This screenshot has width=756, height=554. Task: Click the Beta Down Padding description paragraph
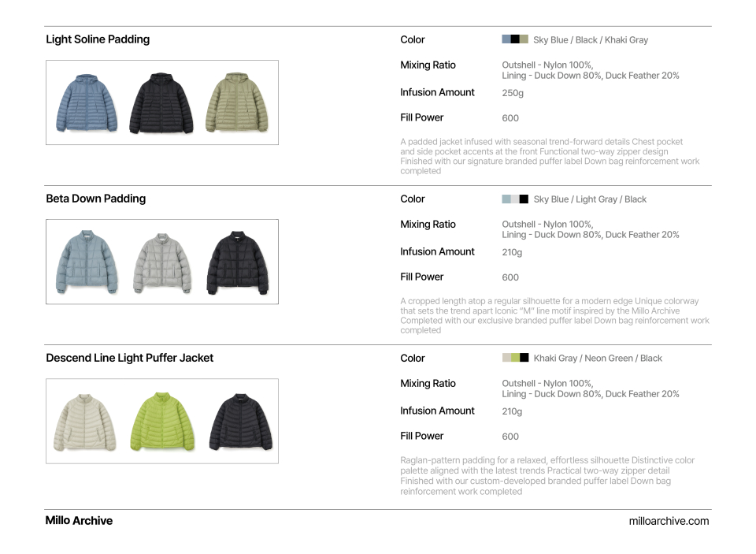pyautogui.click(x=554, y=315)
